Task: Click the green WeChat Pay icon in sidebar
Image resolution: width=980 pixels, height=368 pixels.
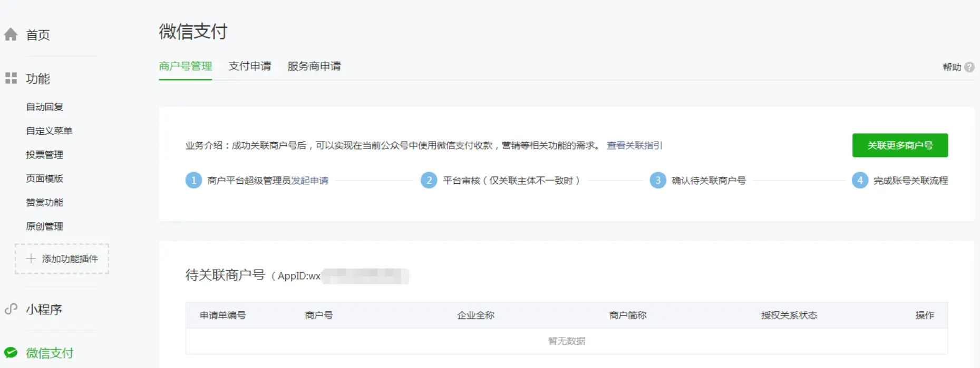Action: [11, 353]
